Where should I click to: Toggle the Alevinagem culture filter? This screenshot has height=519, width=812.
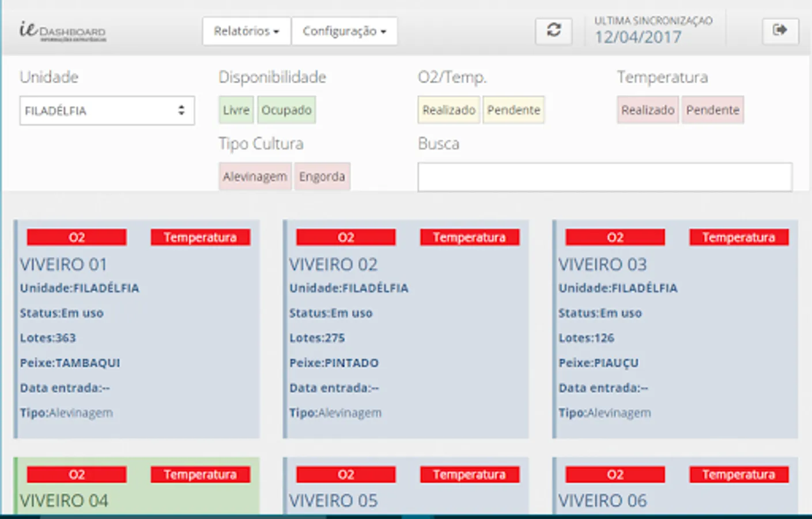point(255,176)
